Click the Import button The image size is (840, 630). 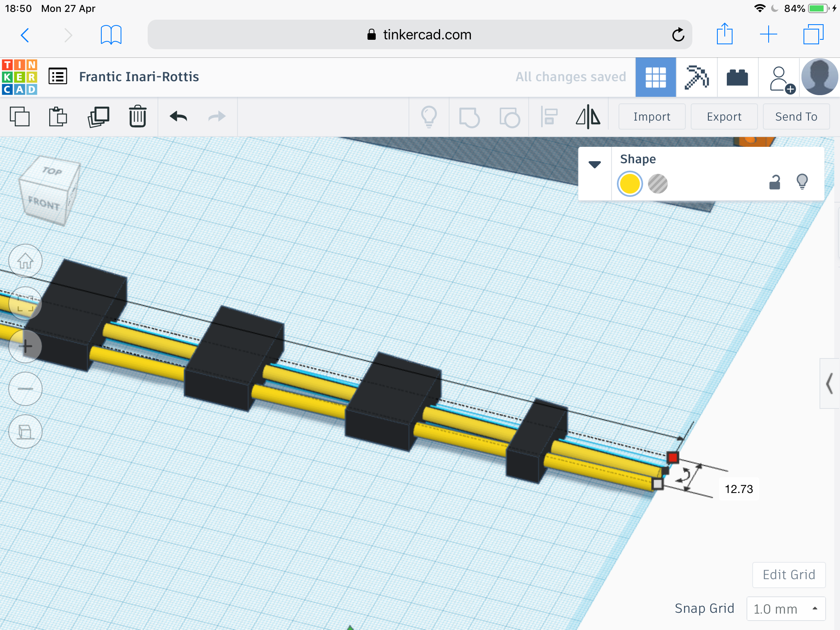[652, 116]
